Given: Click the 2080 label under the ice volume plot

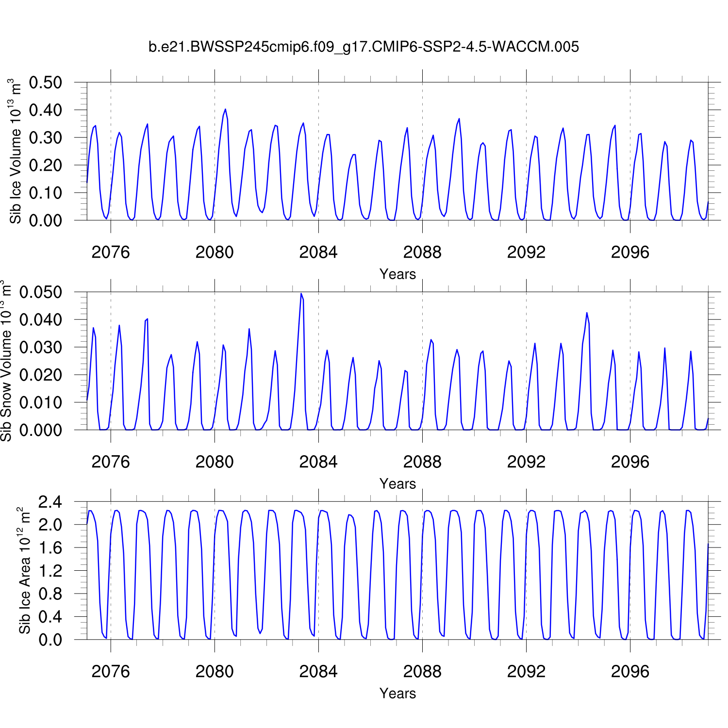Looking at the screenshot, I should coord(214,252).
